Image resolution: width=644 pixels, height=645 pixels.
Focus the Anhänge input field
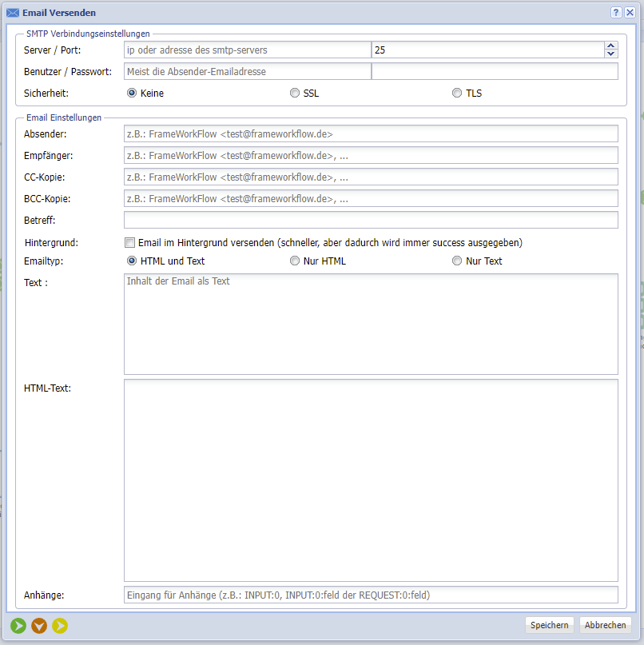[x=371, y=595]
